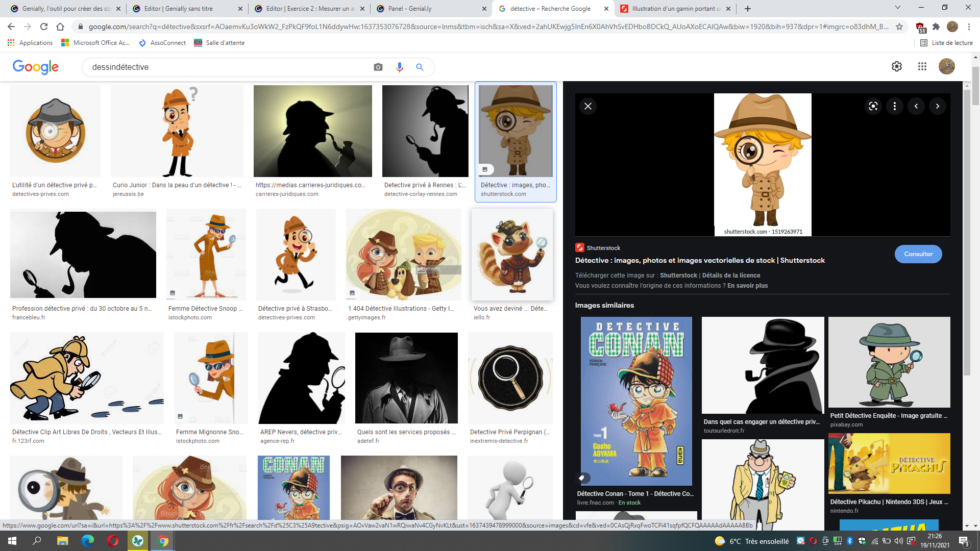
Task: Bookmark this page with star icon
Action: click(x=899, y=27)
